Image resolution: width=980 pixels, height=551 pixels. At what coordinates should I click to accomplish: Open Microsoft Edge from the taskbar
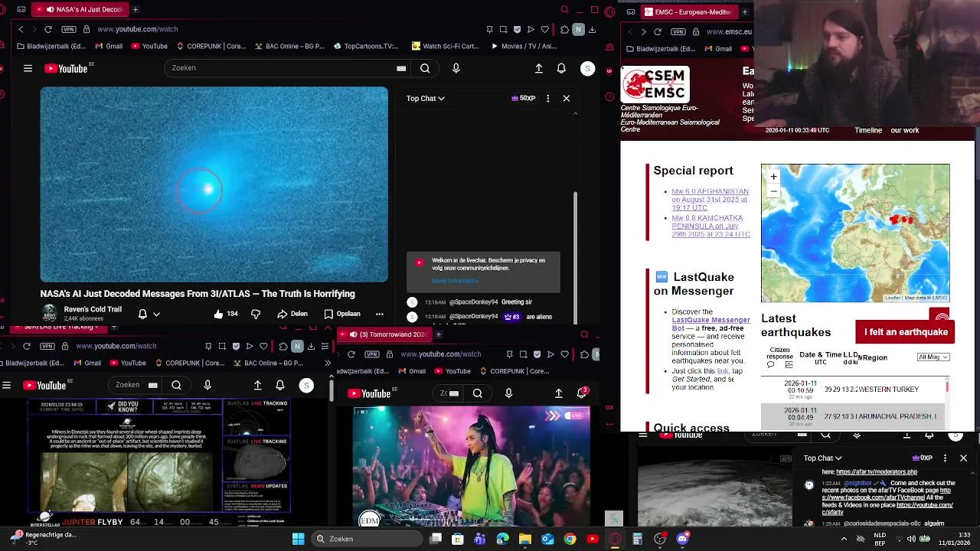click(x=502, y=539)
